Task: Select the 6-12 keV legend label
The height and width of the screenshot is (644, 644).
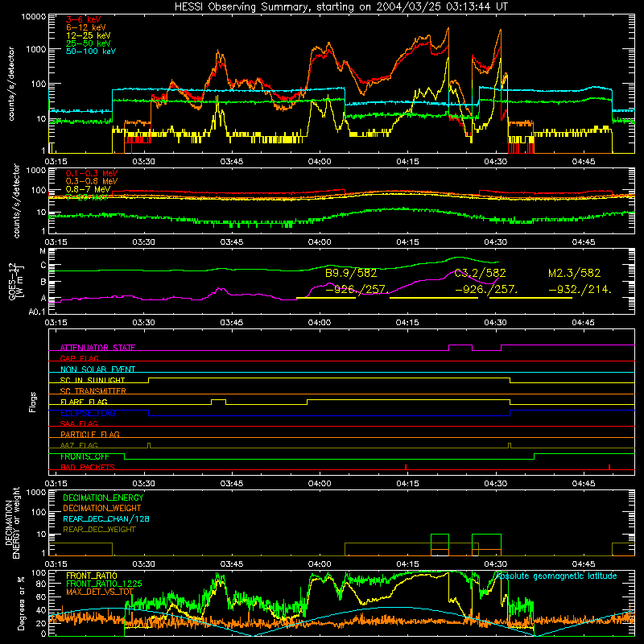Action: pyautogui.click(x=86, y=27)
